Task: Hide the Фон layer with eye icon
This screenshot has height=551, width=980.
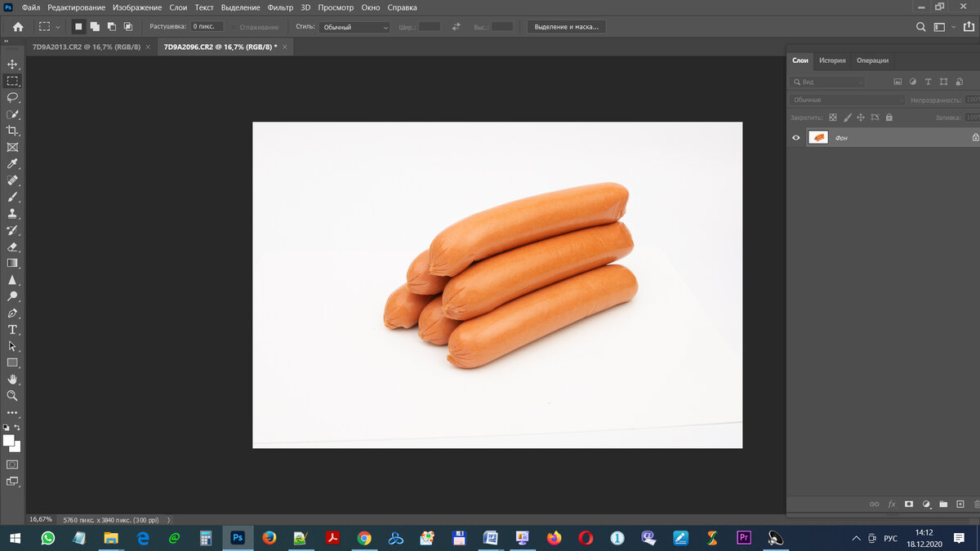Action: pyautogui.click(x=796, y=138)
